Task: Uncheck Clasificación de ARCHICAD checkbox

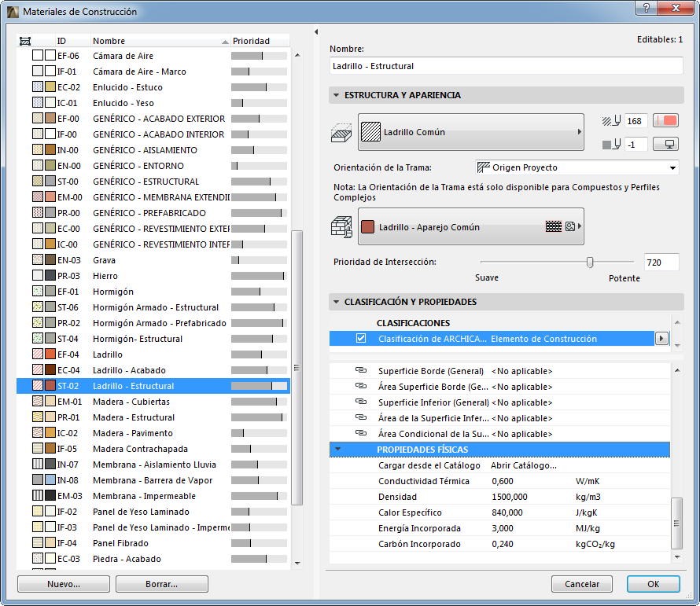Action: (x=361, y=338)
